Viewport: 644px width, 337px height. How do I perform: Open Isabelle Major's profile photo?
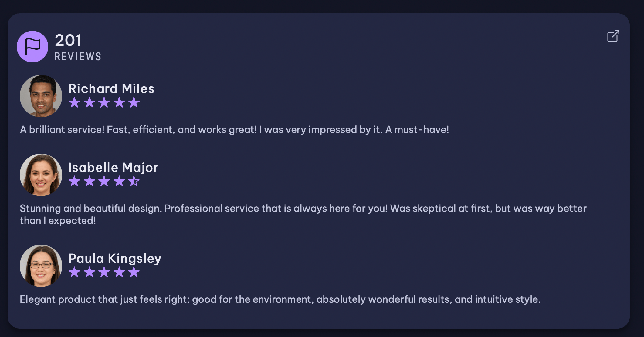click(x=41, y=175)
